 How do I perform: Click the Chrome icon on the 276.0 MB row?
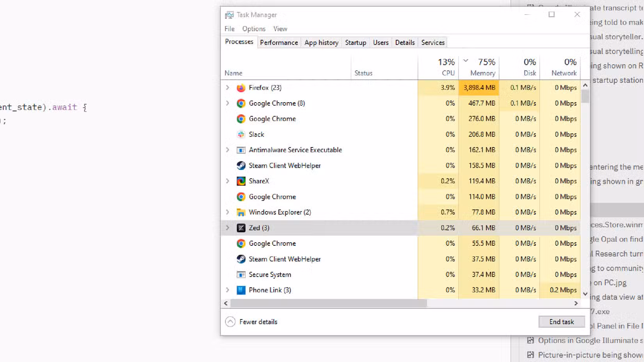tap(241, 119)
